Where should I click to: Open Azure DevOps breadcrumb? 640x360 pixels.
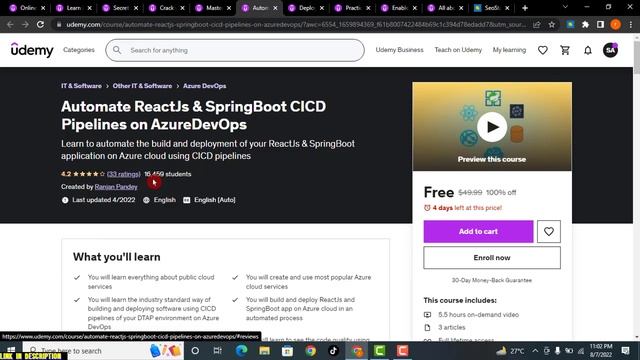[204, 86]
